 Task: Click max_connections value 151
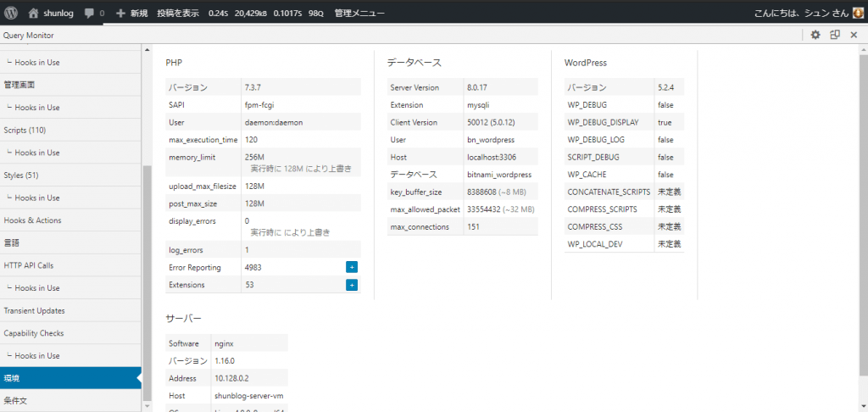[473, 227]
